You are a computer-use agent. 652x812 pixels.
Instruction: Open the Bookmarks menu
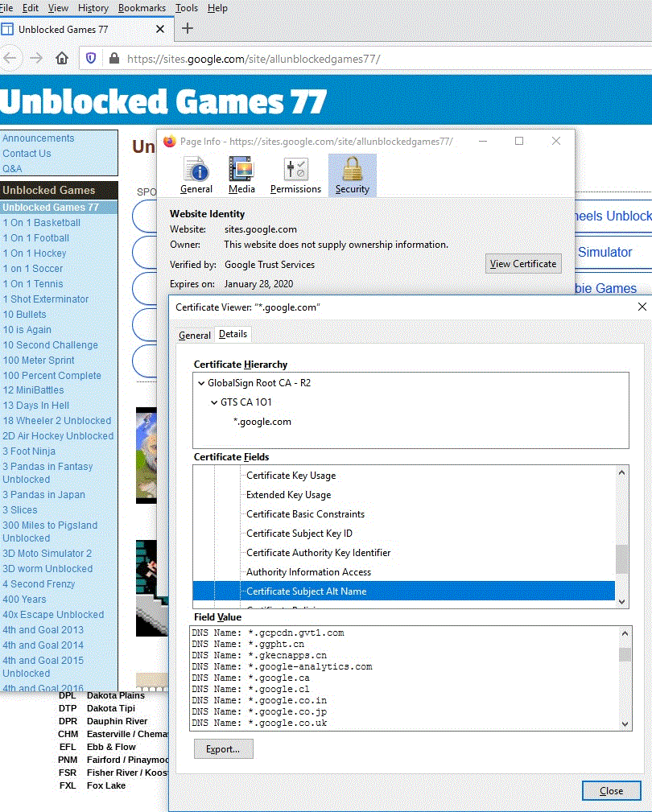tap(142, 8)
